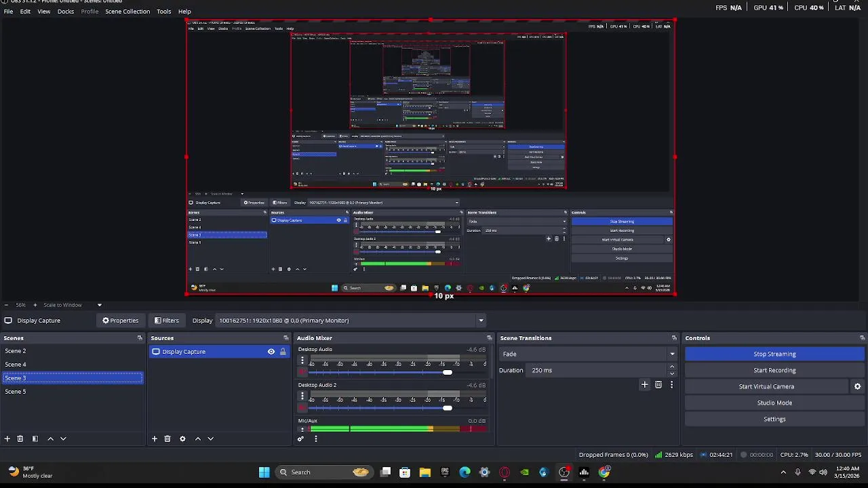Open File Explorer from the taskbar

pyautogui.click(x=425, y=472)
